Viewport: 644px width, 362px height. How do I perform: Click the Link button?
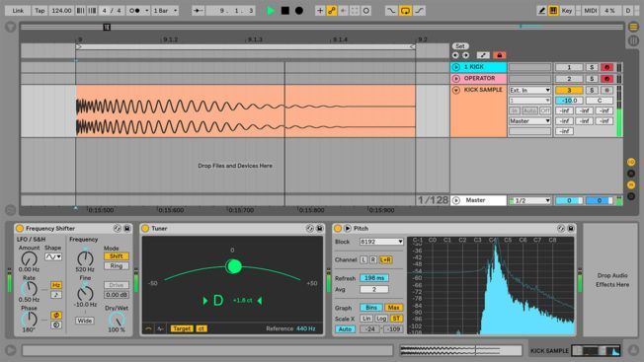[x=18, y=11]
